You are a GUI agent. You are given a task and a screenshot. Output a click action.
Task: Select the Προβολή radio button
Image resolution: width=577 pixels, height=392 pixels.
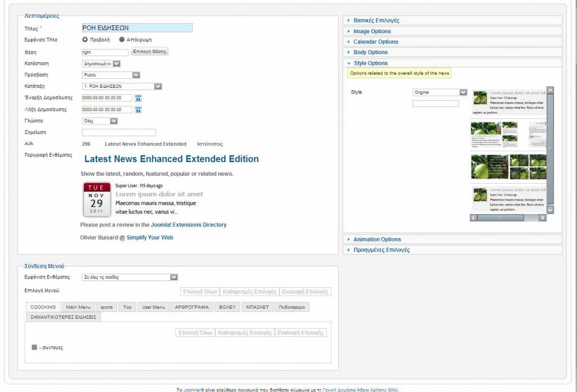point(85,40)
